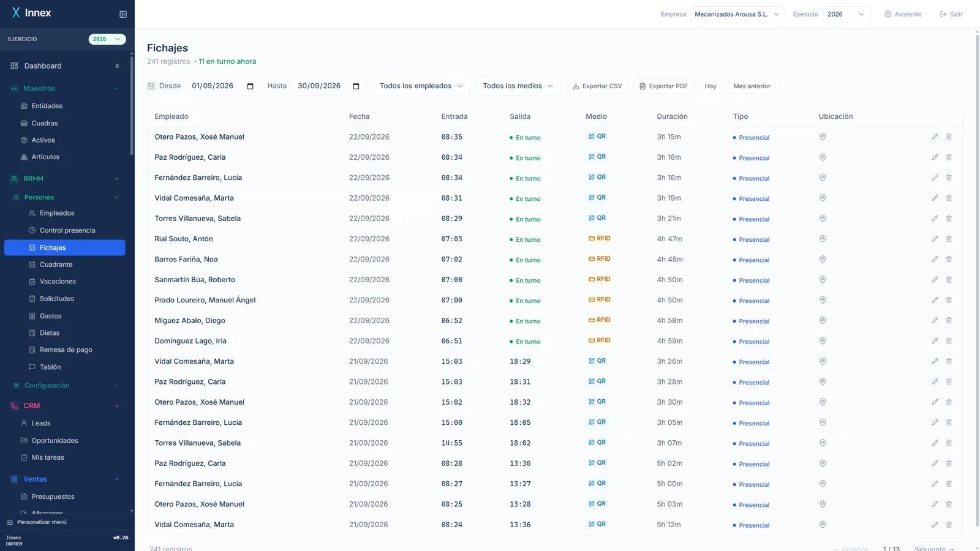Open the Todos los medios filter dropdown

pos(518,86)
